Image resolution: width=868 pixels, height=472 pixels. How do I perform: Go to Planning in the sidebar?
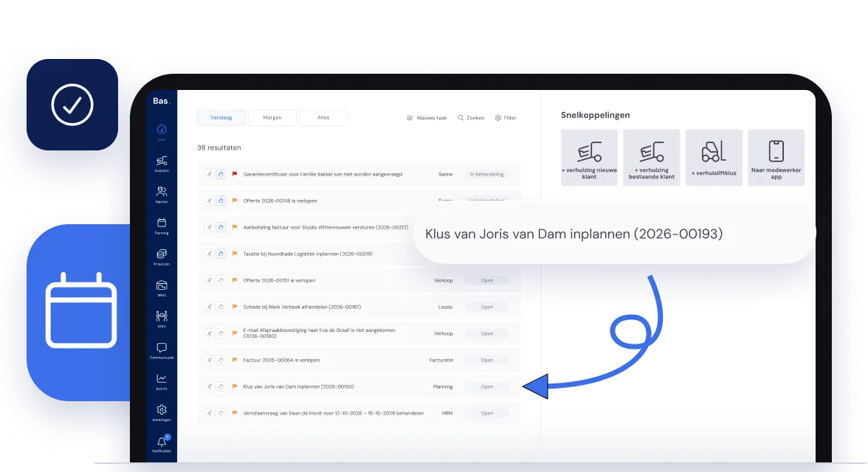point(162,226)
